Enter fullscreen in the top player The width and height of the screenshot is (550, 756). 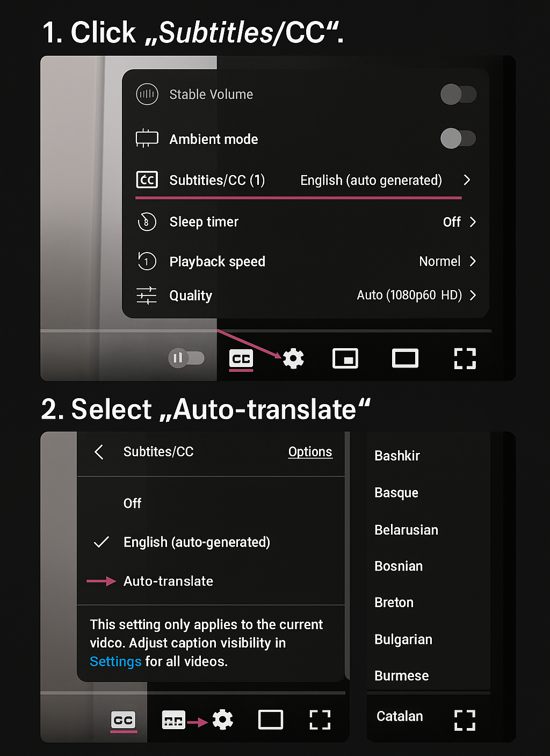pos(465,358)
